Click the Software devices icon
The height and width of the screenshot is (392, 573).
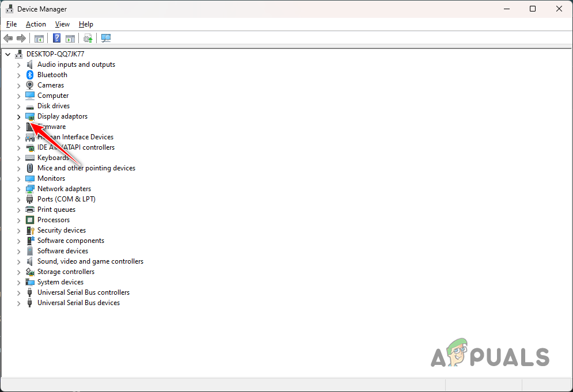point(30,251)
